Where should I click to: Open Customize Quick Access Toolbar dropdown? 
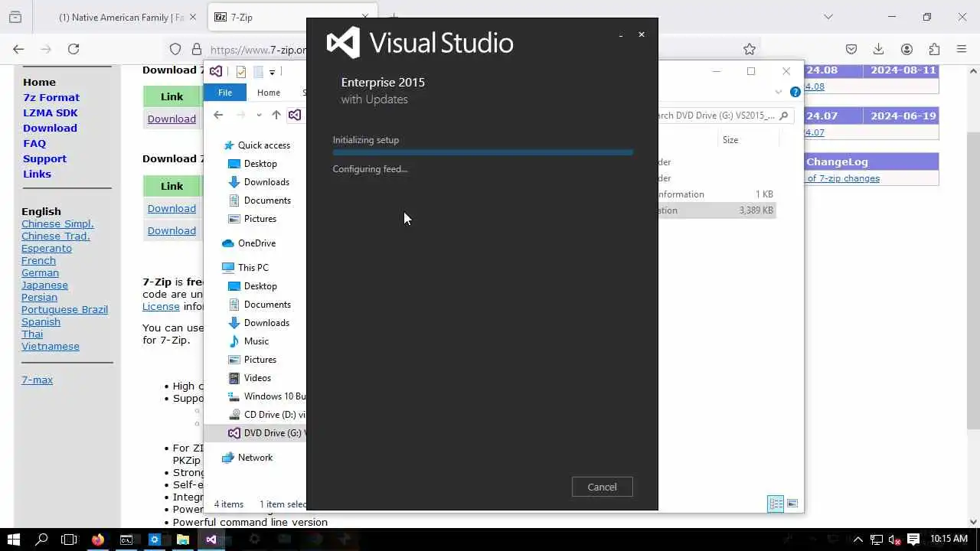272,72
